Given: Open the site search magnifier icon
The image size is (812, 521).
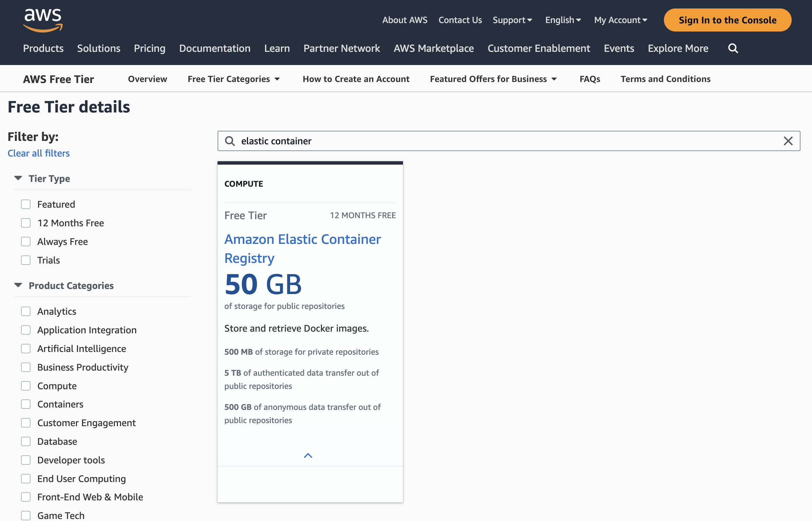Looking at the screenshot, I should [x=733, y=48].
